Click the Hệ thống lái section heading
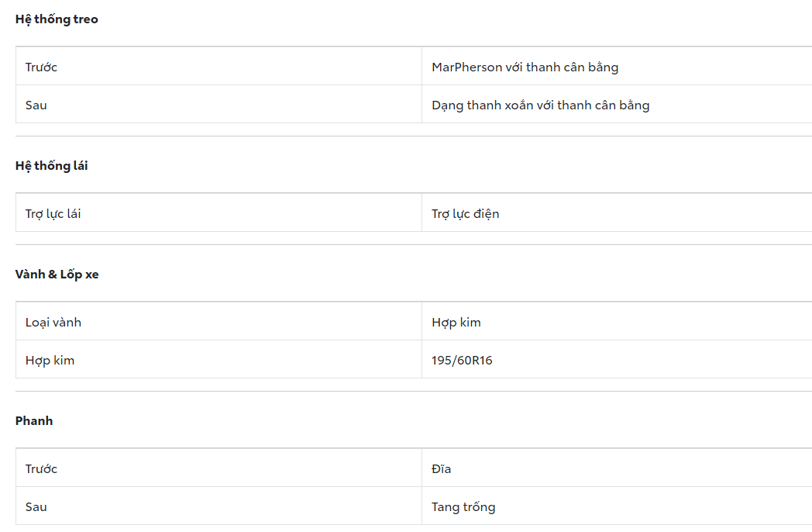812x532 pixels. (x=51, y=166)
